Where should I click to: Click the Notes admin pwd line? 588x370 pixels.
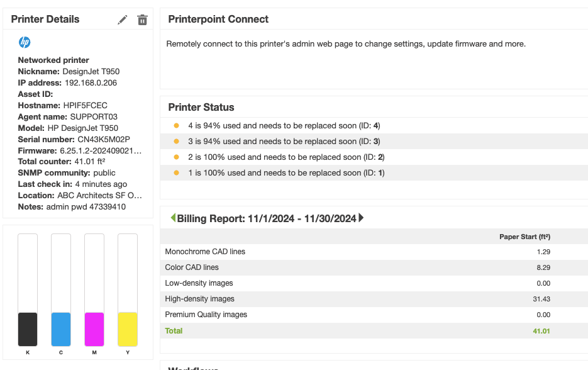[72, 207]
